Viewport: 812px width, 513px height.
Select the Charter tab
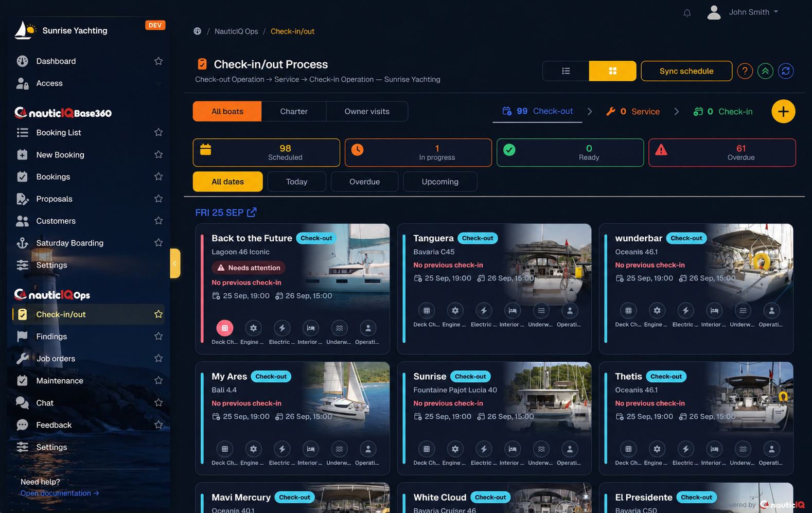tap(294, 112)
